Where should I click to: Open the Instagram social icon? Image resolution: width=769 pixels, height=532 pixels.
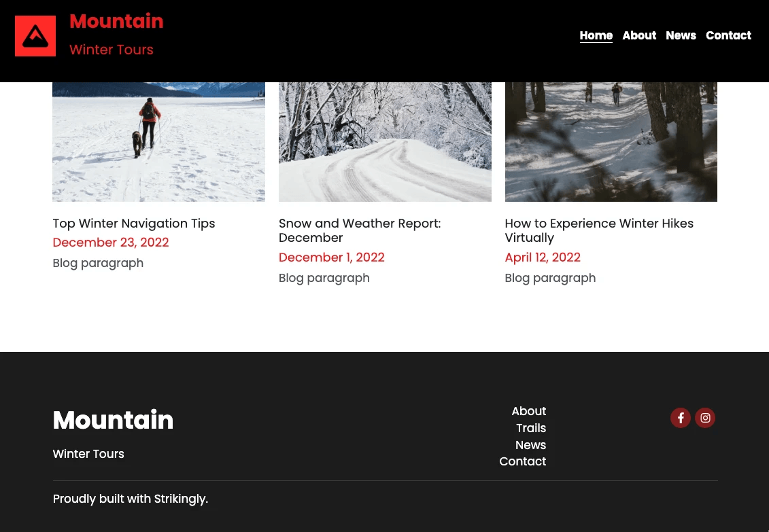pos(705,418)
